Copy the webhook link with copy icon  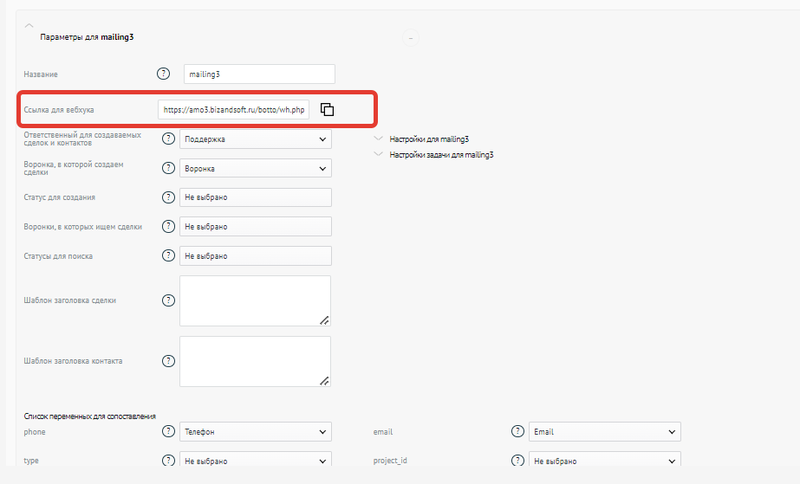pyautogui.click(x=327, y=109)
